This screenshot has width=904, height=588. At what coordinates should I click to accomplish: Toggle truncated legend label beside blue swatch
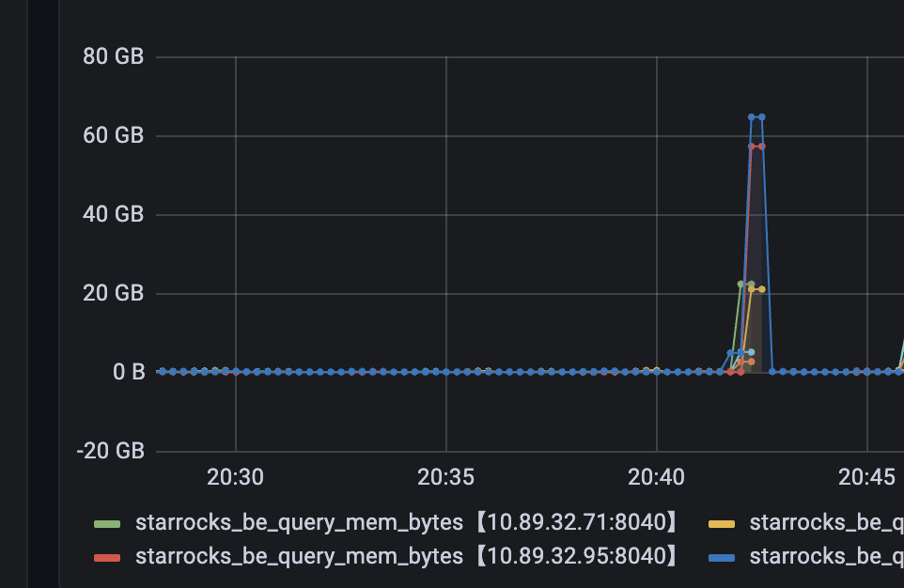(825, 556)
